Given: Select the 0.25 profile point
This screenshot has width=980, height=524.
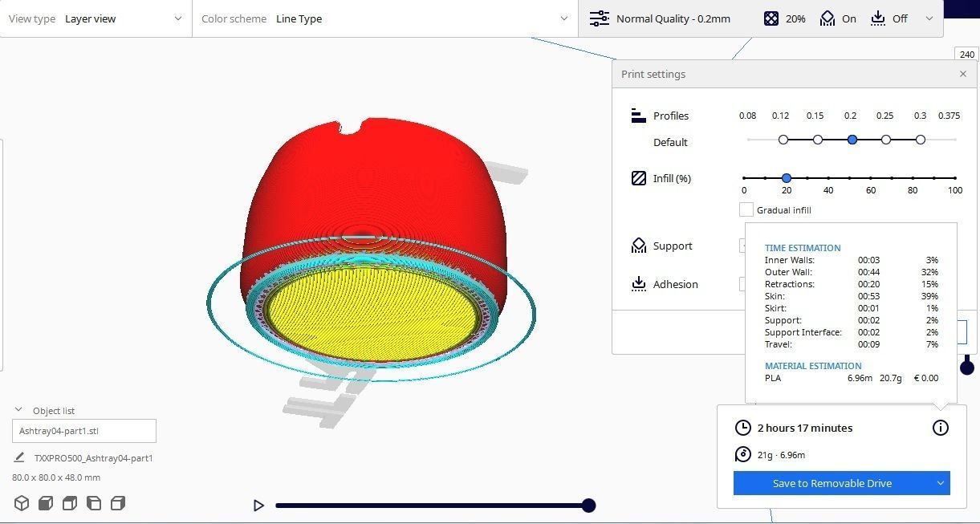Looking at the screenshot, I should (886, 140).
